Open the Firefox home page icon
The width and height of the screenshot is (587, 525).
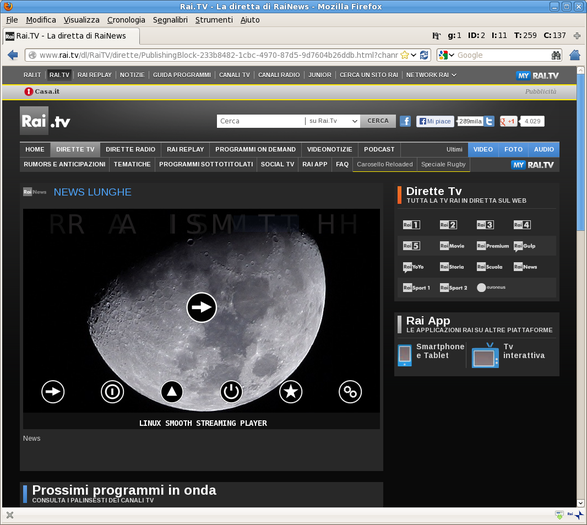point(575,55)
